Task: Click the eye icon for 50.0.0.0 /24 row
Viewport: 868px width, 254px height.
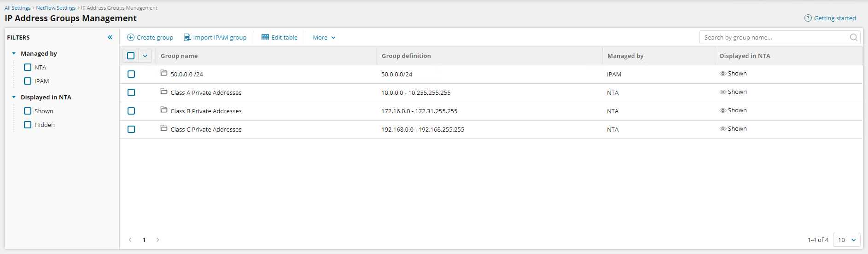Action: pos(722,74)
